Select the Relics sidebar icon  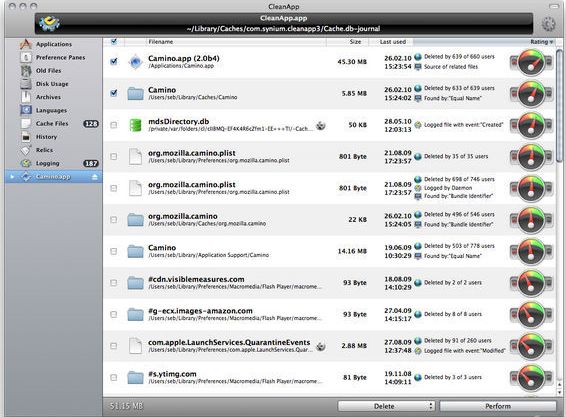point(26,150)
